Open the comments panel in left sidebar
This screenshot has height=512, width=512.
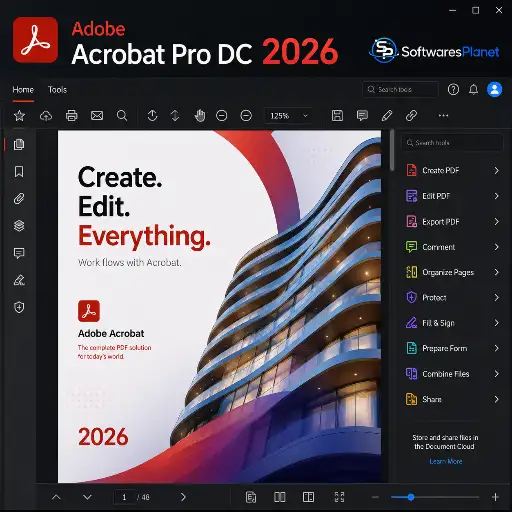click(19, 253)
